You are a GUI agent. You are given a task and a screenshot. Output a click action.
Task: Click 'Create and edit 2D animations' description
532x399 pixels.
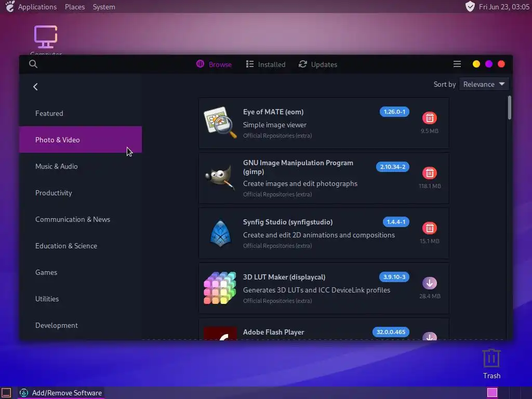(x=318, y=235)
